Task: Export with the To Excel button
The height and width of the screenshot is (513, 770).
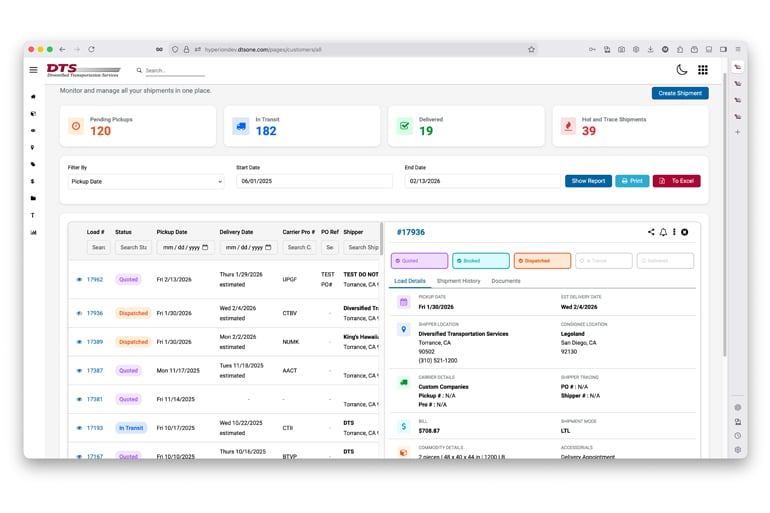Action: coord(676,181)
